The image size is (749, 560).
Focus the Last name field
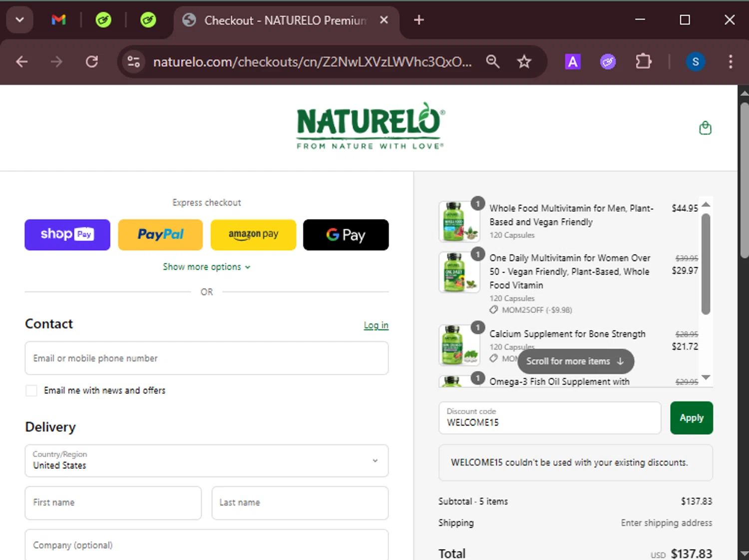[x=300, y=503]
